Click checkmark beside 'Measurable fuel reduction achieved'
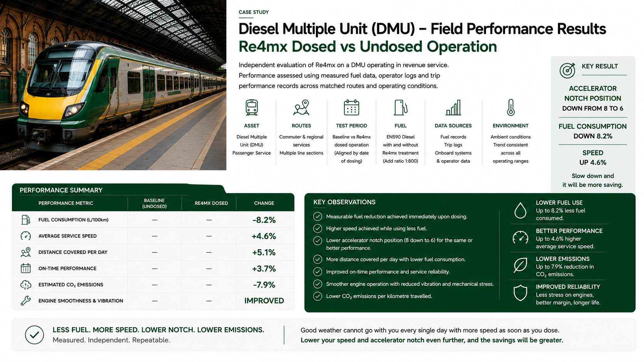The height and width of the screenshot is (362, 644). click(x=317, y=217)
